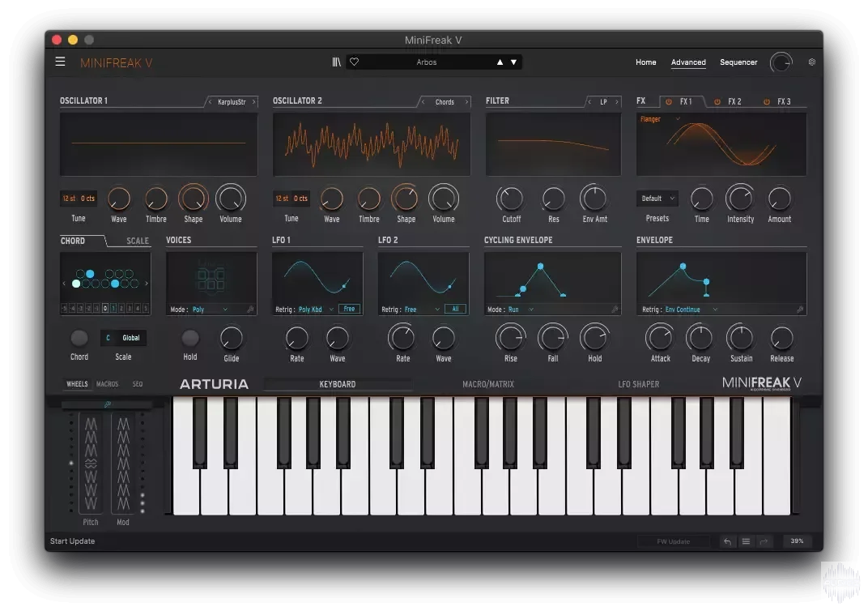Select previous Oscillator 2 type arrow
This screenshot has width=868, height=611.
pyautogui.click(x=423, y=102)
